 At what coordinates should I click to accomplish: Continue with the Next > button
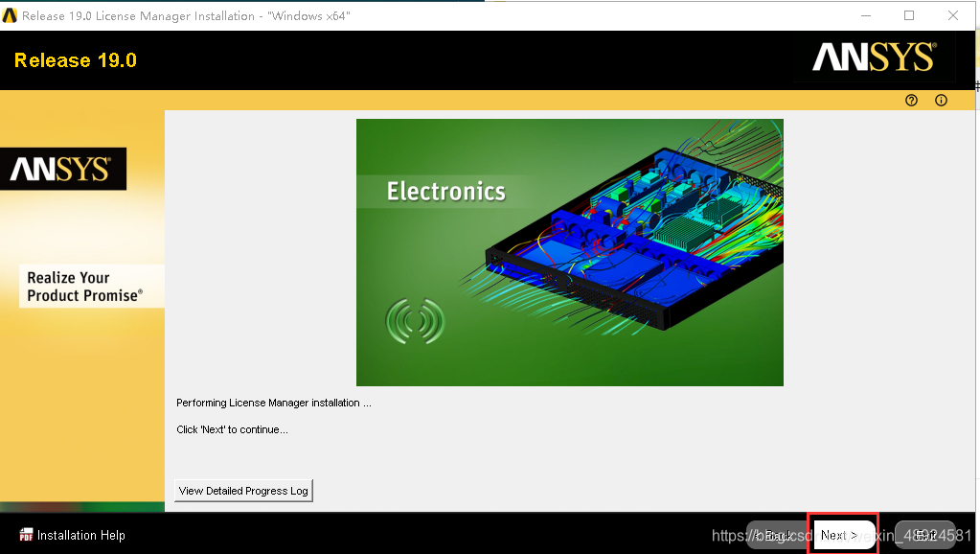842,535
